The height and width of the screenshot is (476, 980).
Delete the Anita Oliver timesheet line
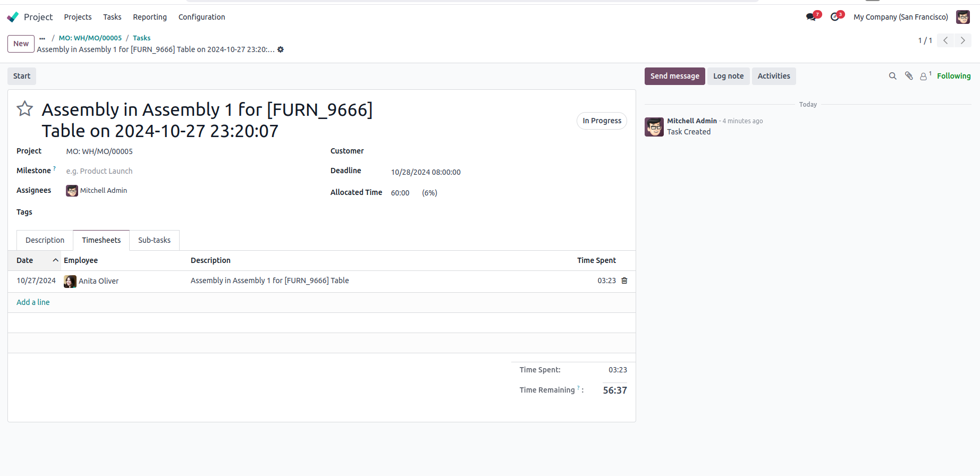624,280
